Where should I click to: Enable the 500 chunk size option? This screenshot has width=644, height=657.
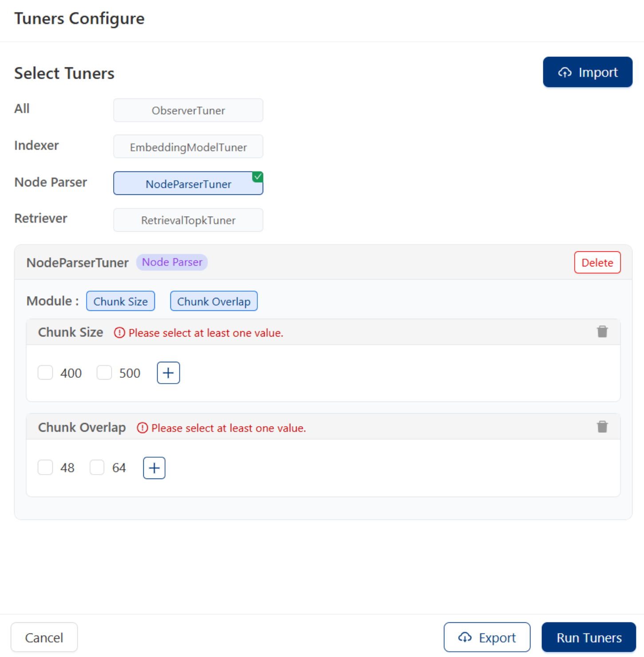(x=104, y=373)
